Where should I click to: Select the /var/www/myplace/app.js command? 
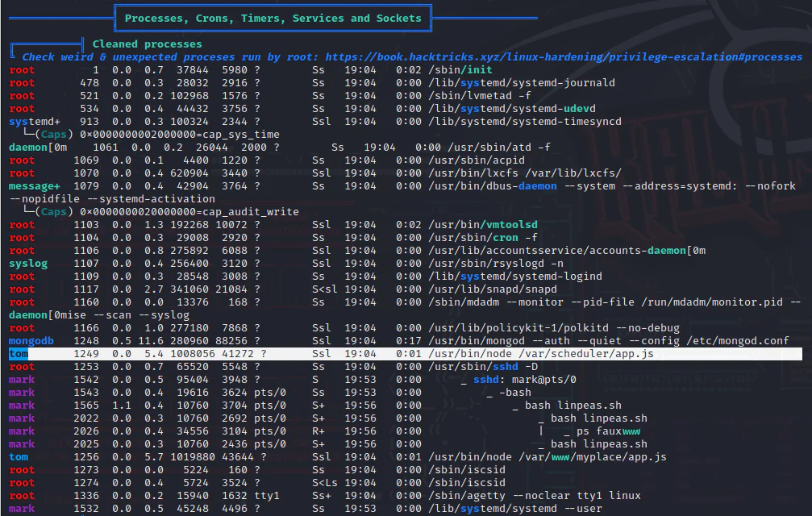[547, 457]
